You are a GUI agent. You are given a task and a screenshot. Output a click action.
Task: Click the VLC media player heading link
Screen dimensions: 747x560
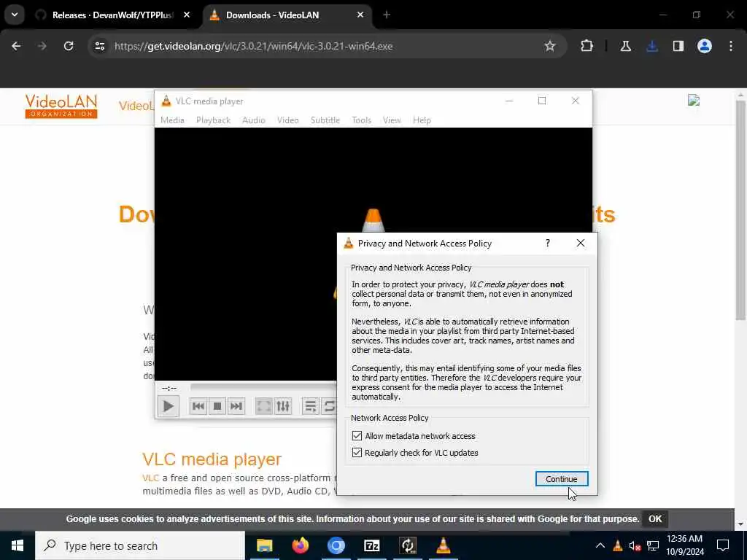pos(212,459)
